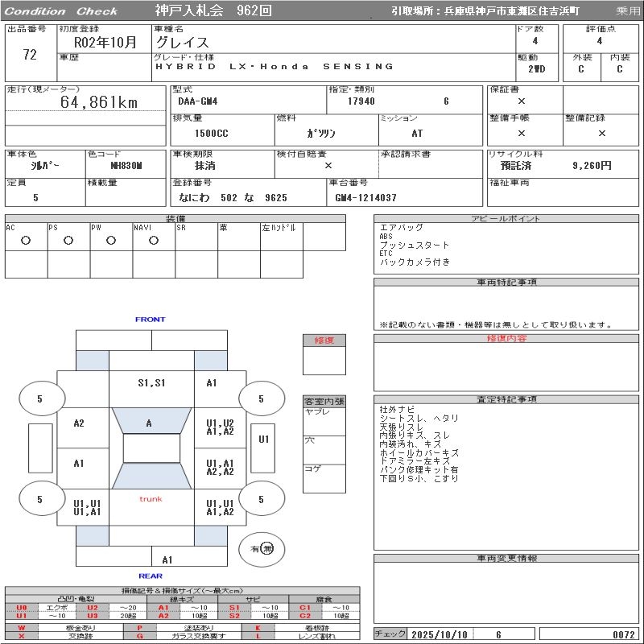Click the transmission value AT
The width and height of the screenshot is (644, 644).
click(417, 134)
